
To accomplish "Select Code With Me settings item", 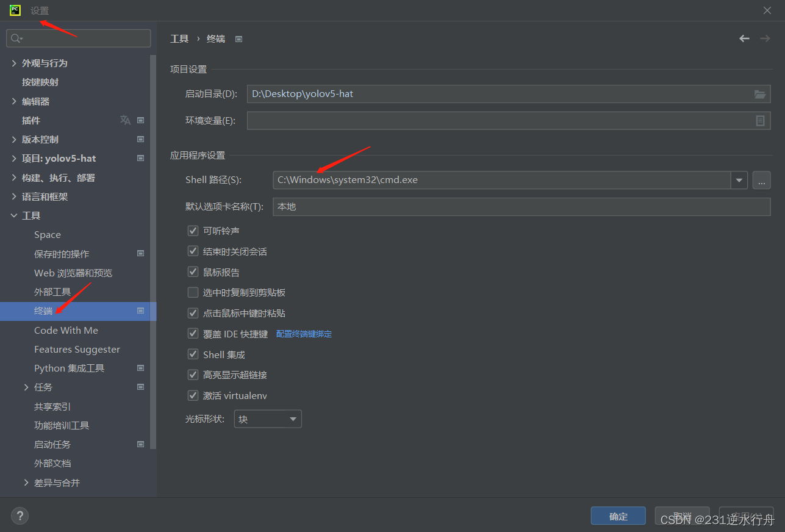I will click(x=66, y=330).
